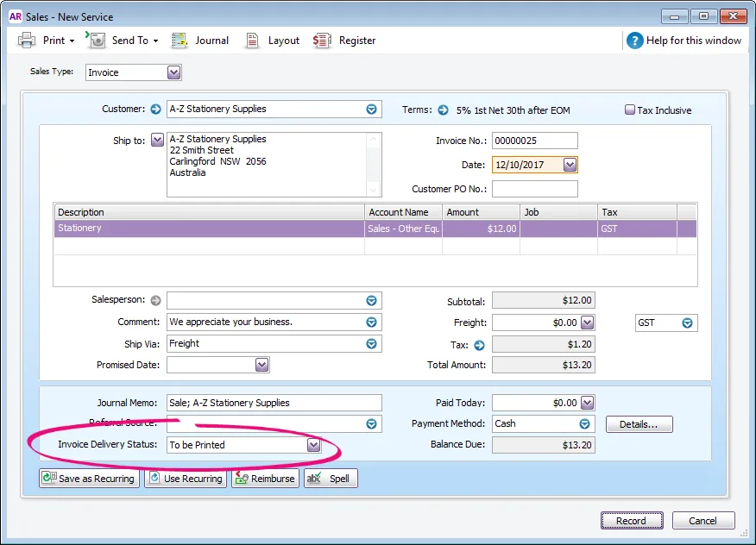
Task: Open the Comment search list arrow
Action: click(x=371, y=322)
